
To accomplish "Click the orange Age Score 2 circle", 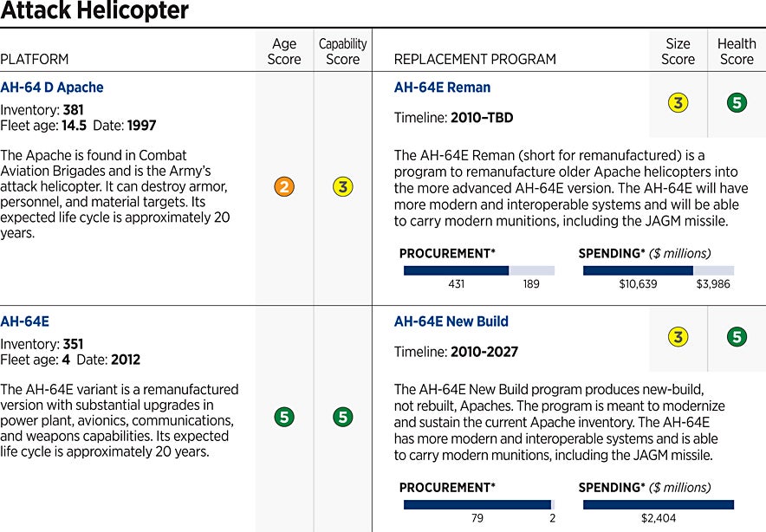I will point(283,186).
